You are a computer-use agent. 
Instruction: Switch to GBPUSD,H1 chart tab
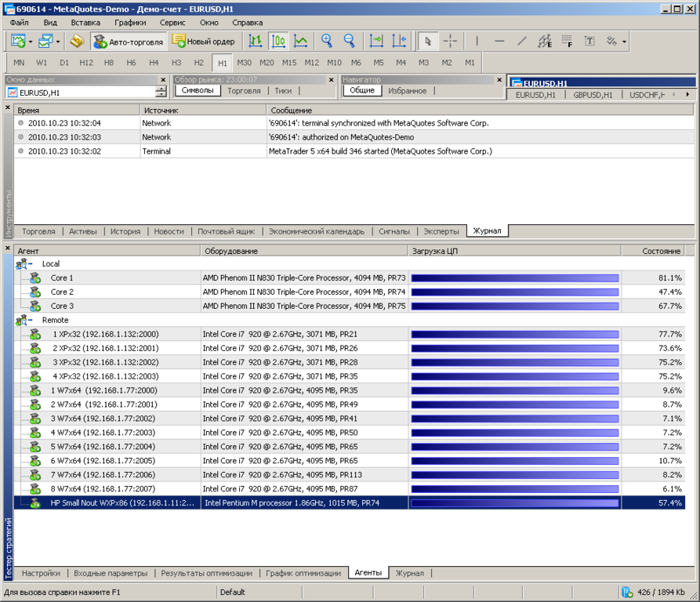click(x=593, y=95)
